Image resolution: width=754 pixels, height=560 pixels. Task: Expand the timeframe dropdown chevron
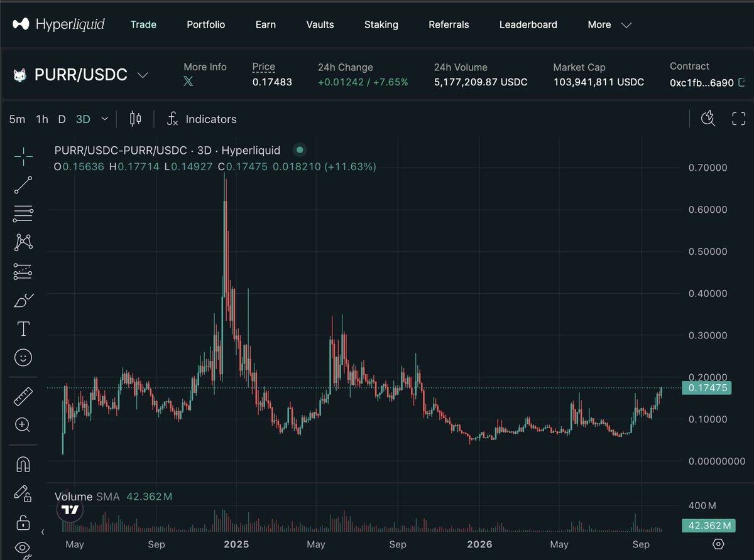[x=104, y=119]
